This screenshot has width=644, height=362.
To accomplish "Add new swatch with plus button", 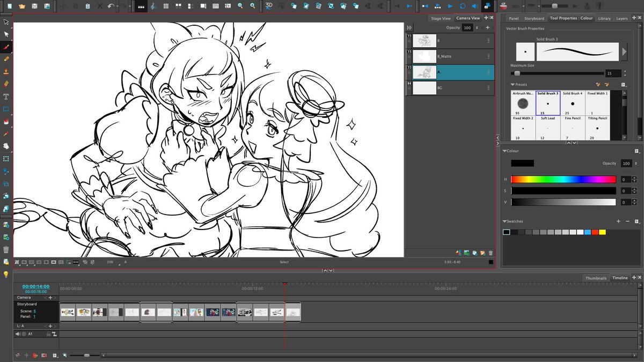I will (618, 221).
